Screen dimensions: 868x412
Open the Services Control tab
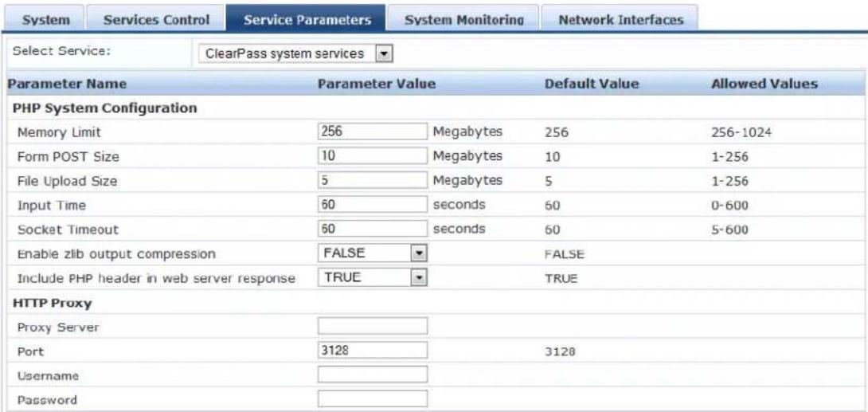156,20
